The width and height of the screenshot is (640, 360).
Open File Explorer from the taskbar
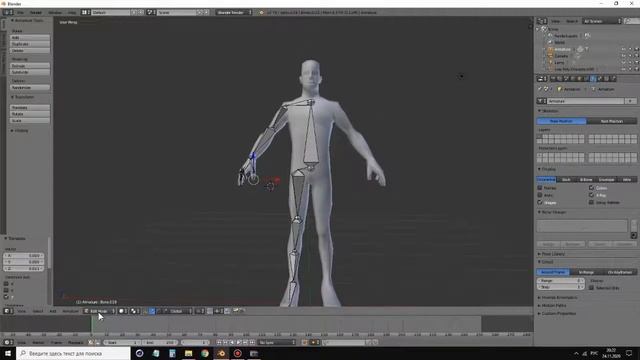pos(189,353)
